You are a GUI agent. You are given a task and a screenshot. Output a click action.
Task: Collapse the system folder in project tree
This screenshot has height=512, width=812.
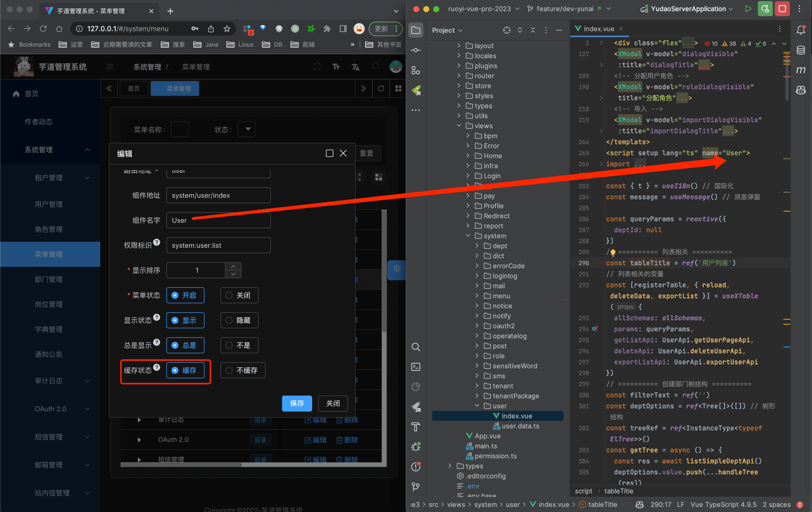(468, 236)
